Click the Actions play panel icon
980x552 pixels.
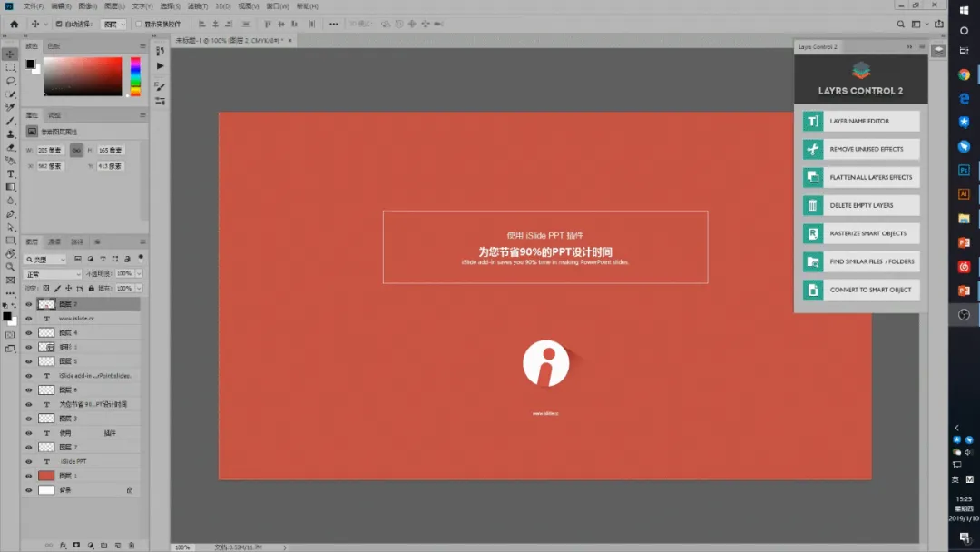(160, 65)
